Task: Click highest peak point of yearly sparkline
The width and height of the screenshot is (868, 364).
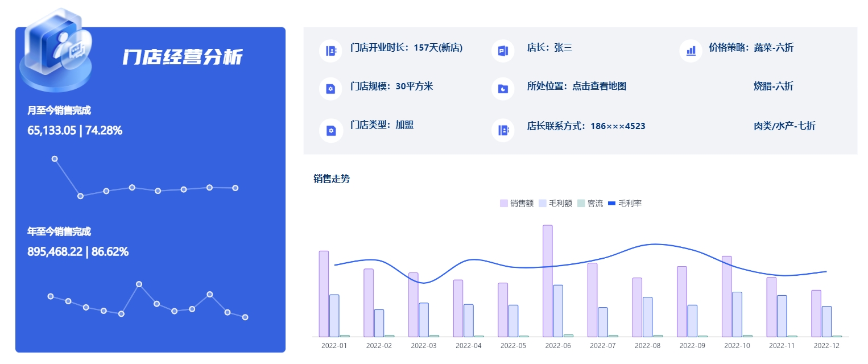Action: tap(139, 284)
